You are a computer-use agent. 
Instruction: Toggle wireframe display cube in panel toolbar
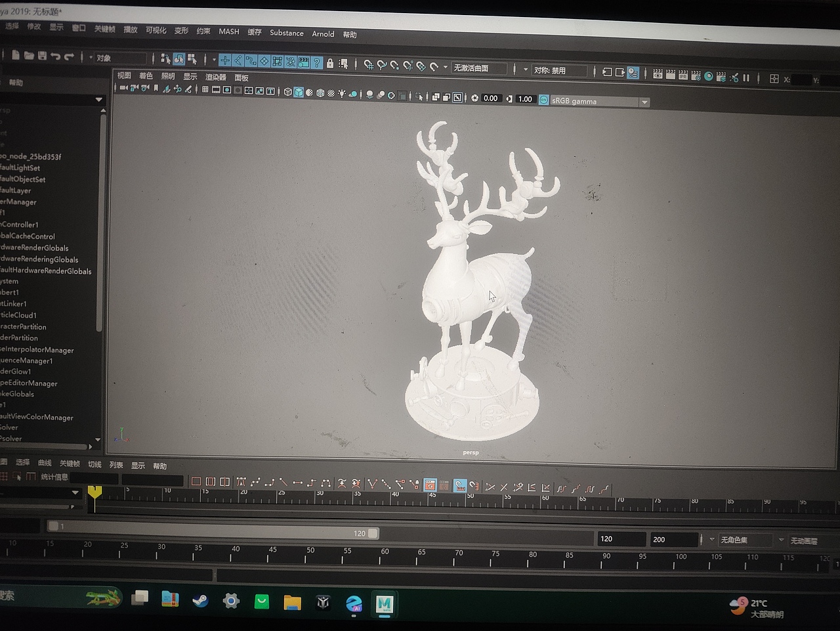tap(287, 93)
